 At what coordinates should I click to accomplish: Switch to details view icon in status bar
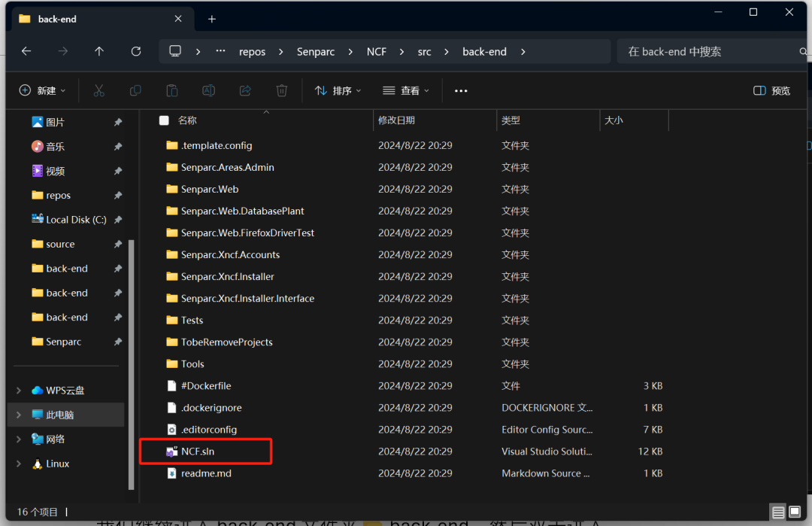[778, 512]
